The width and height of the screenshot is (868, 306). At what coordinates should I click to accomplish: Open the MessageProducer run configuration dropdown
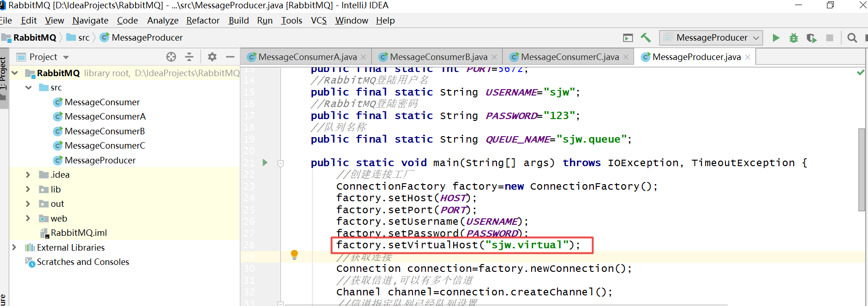coord(712,38)
